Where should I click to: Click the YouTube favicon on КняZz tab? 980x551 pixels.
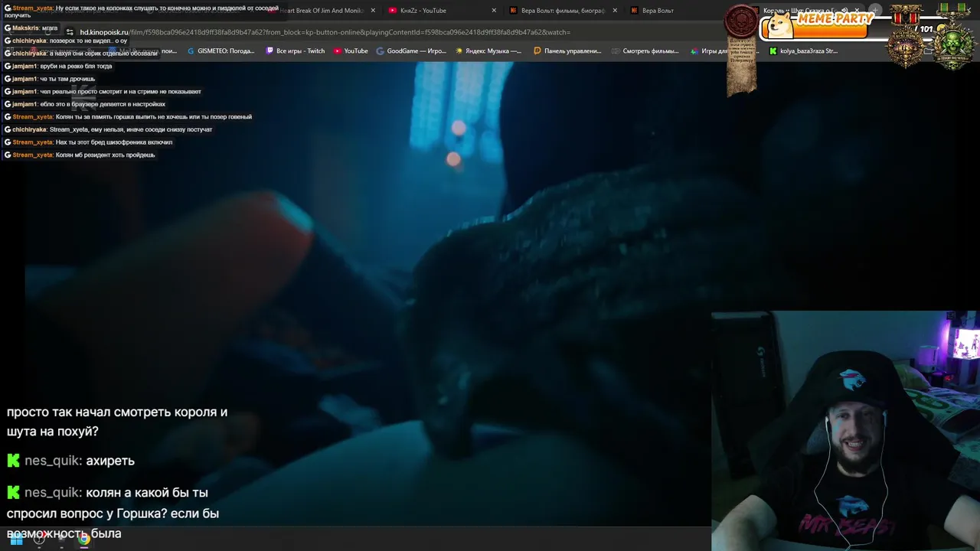(393, 11)
